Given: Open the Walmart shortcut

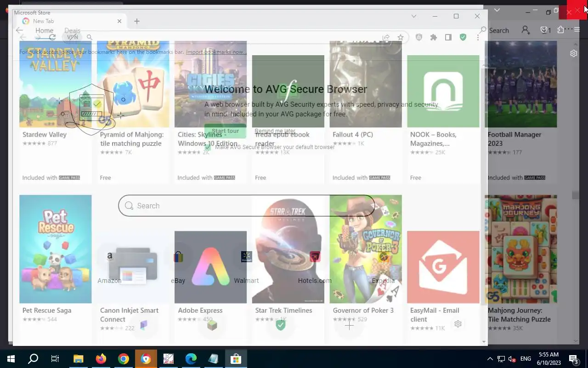Looking at the screenshot, I should (x=246, y=264).
